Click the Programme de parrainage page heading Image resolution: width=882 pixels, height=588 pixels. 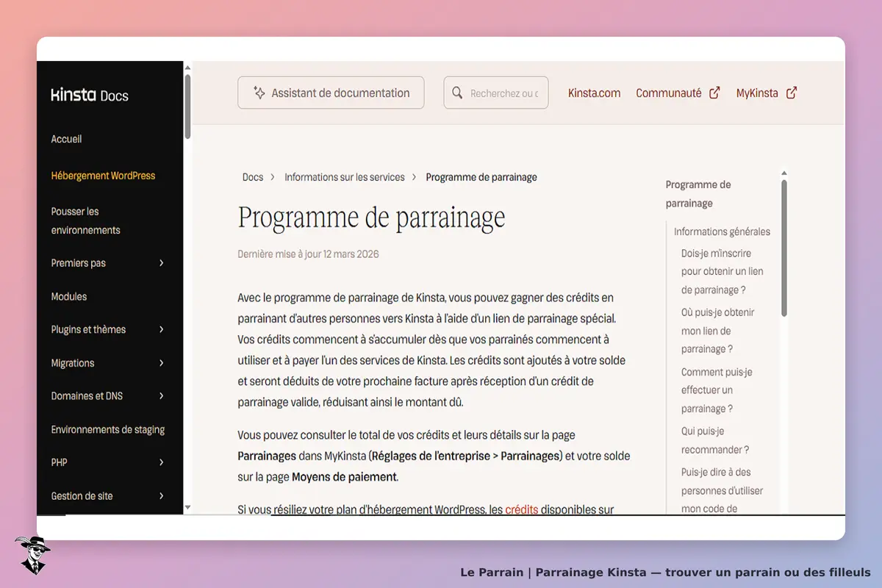(371, 218)
